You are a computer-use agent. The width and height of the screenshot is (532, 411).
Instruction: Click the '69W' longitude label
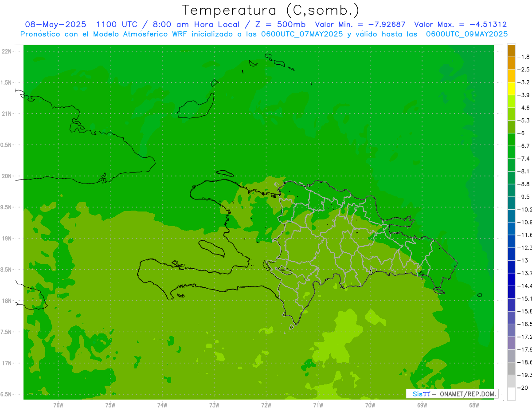[x=422, y=405]
